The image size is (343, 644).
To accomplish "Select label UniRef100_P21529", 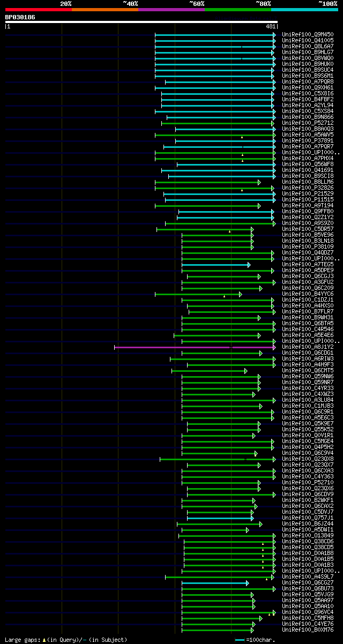I will (308, 193).
